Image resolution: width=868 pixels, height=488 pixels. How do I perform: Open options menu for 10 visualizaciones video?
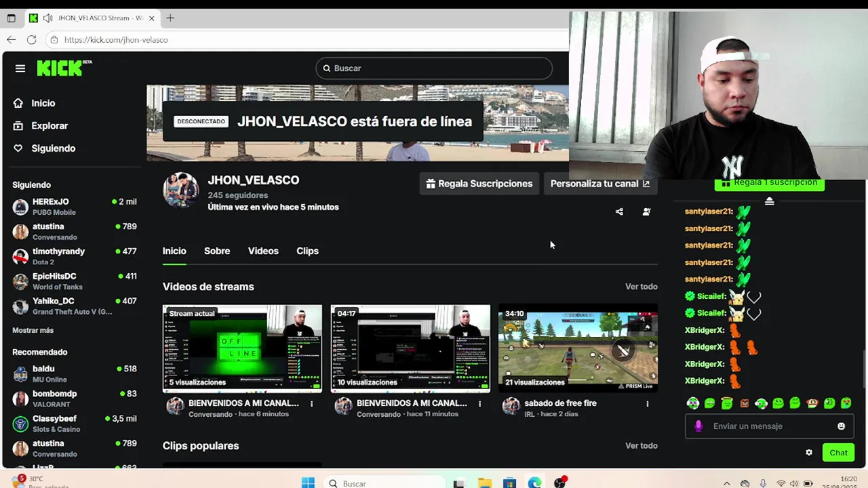[x=479, y=403]
